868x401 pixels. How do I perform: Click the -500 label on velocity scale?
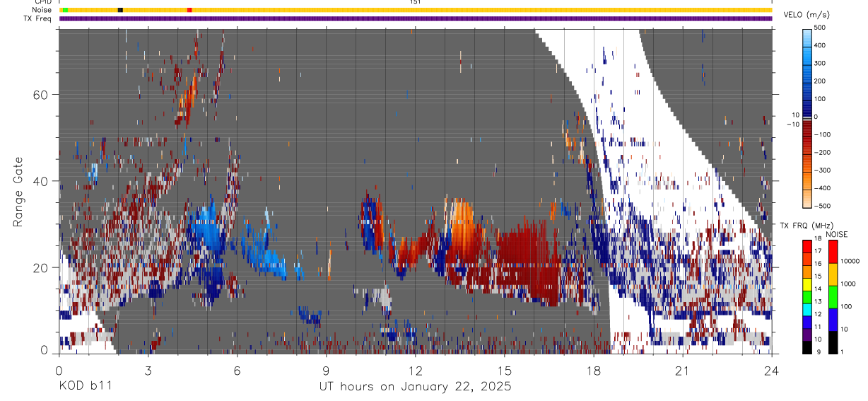point(822,206)
